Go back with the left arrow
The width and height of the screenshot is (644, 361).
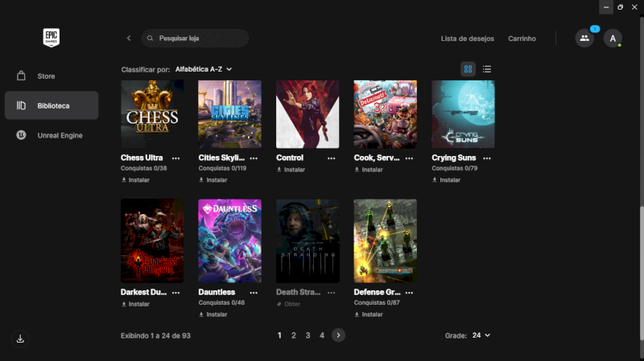129,38
